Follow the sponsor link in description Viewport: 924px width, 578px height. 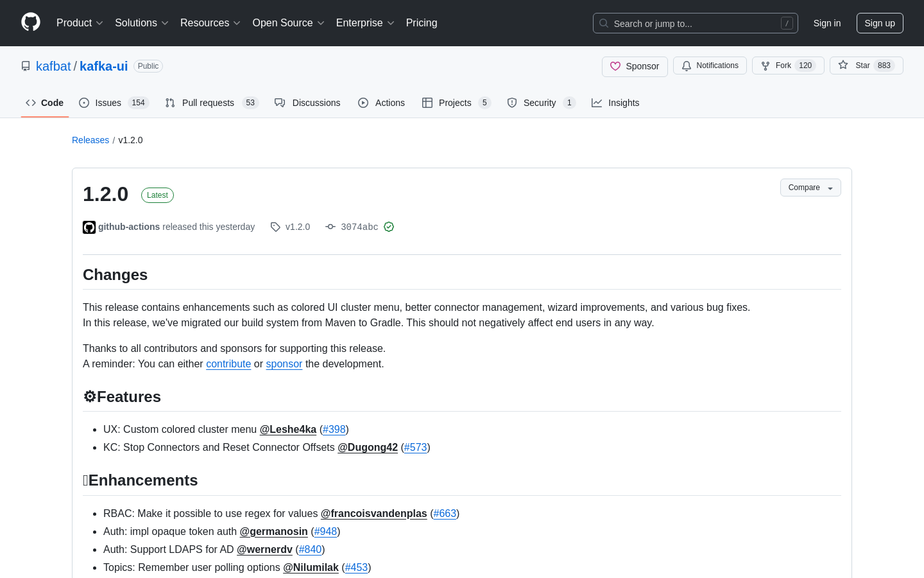pos(284,363)
